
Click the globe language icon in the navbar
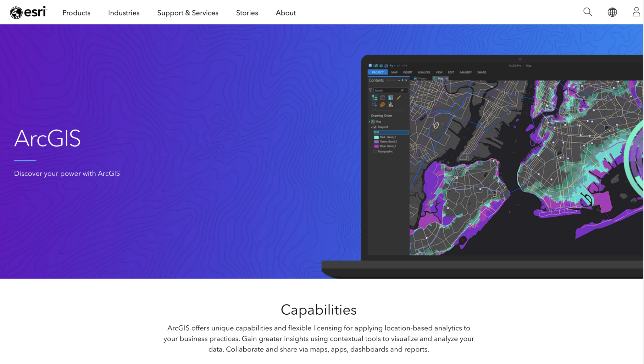(x=612, y=12)
